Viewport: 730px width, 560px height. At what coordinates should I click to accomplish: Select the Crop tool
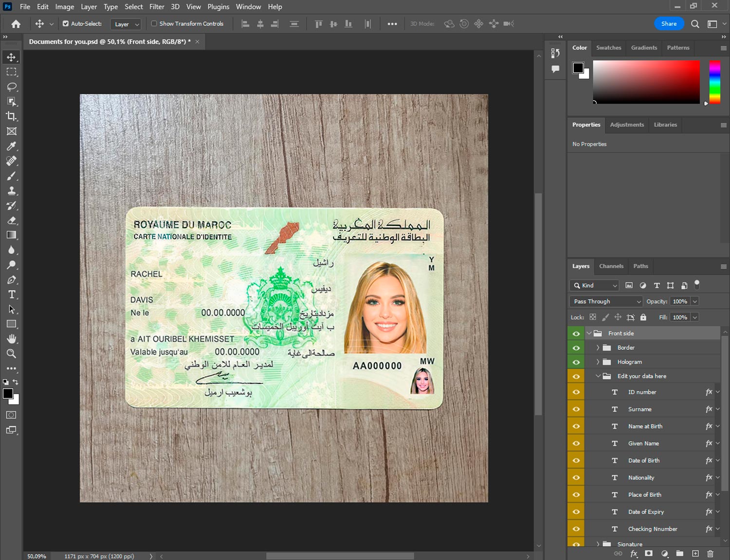[12, 116]
